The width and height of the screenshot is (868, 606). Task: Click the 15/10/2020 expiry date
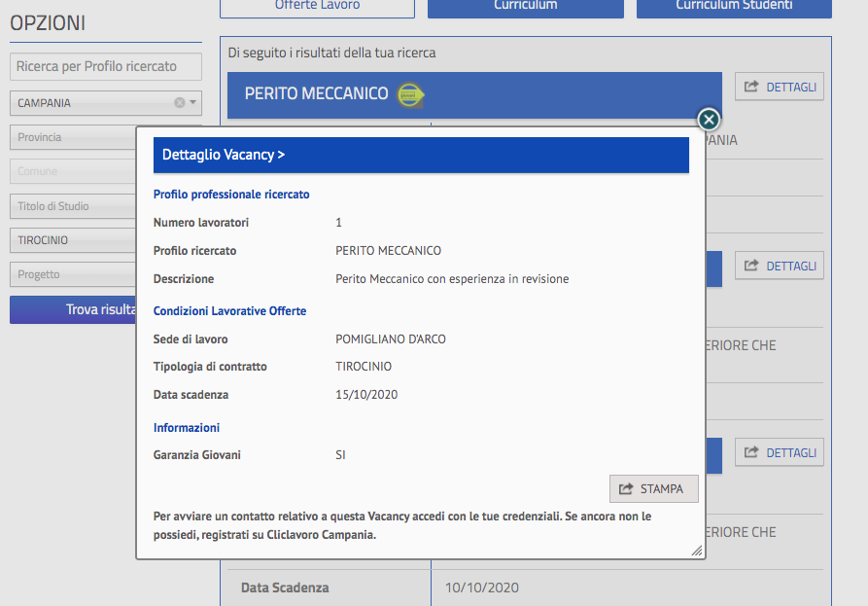pos(366,394)
